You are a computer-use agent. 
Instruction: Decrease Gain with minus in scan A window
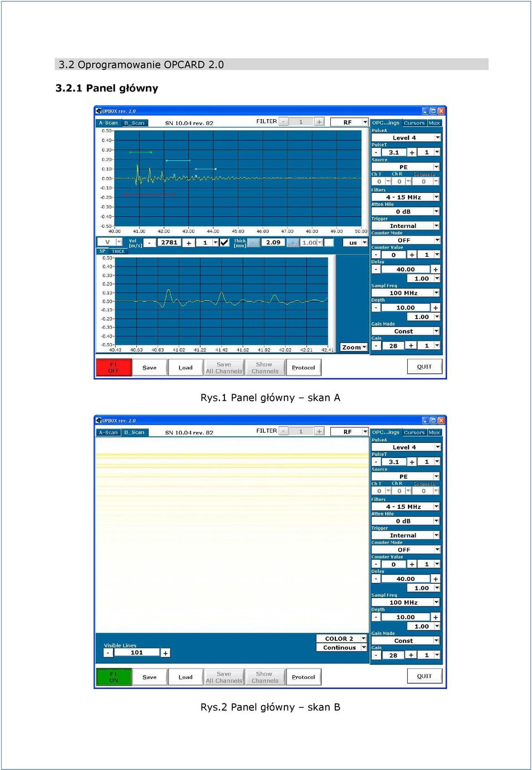pyautogui.click(x=376, y=345)
